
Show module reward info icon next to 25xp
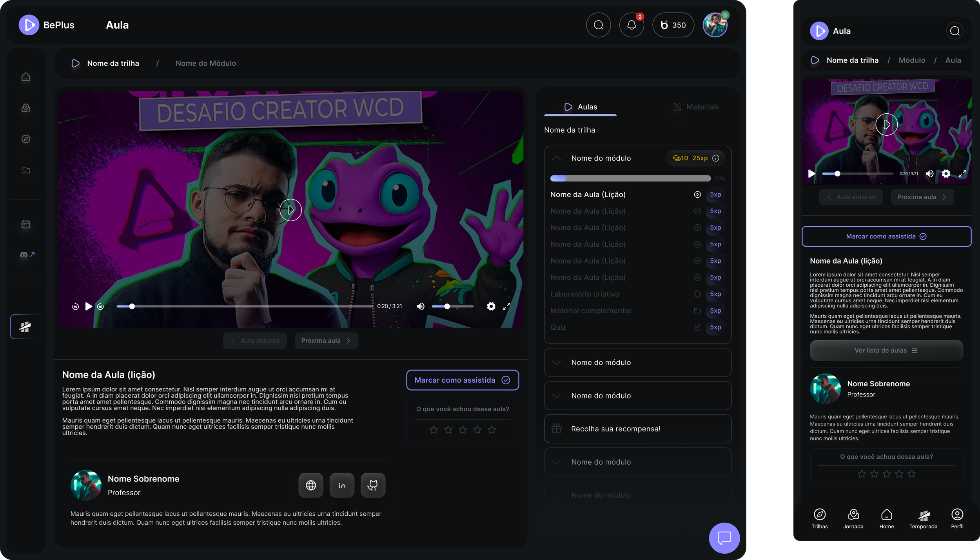(x=715, y=158)
